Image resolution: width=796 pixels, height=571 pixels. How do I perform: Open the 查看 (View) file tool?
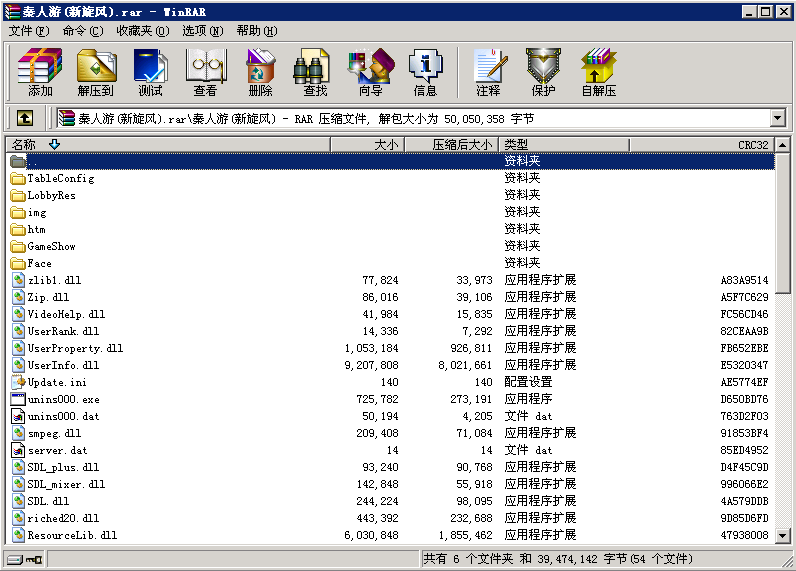click(205, 72)
